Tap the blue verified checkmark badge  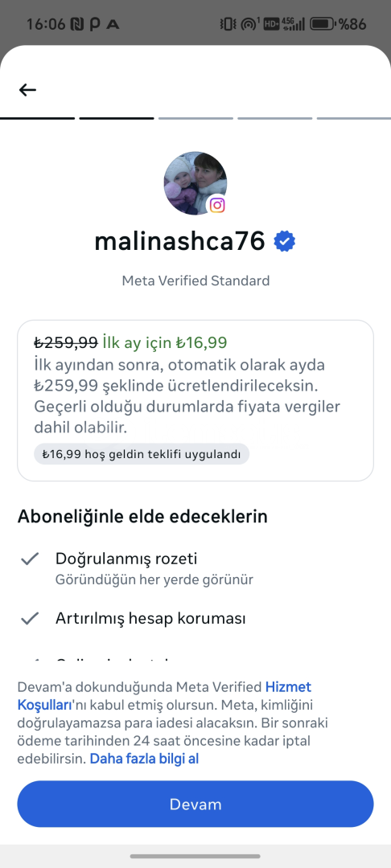pyautogui.click(x=285, y=241)
